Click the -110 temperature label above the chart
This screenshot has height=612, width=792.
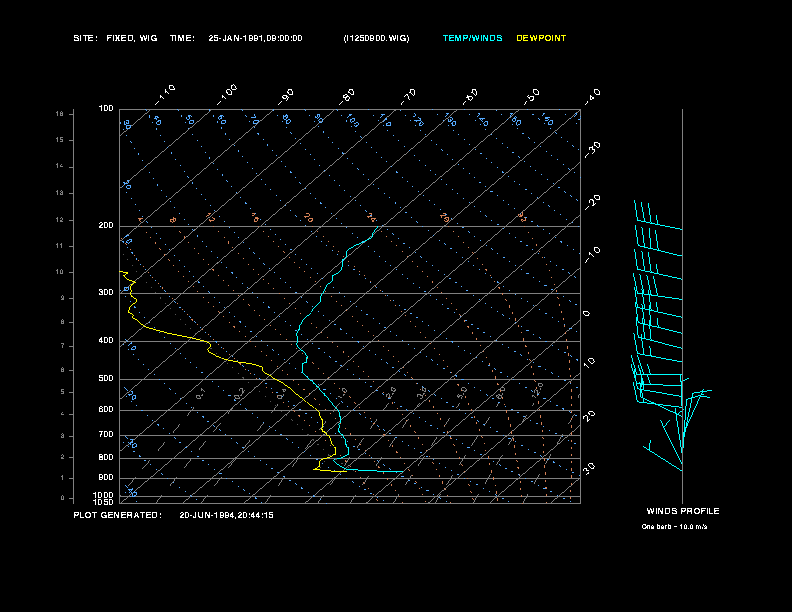(x=165, y=95)
